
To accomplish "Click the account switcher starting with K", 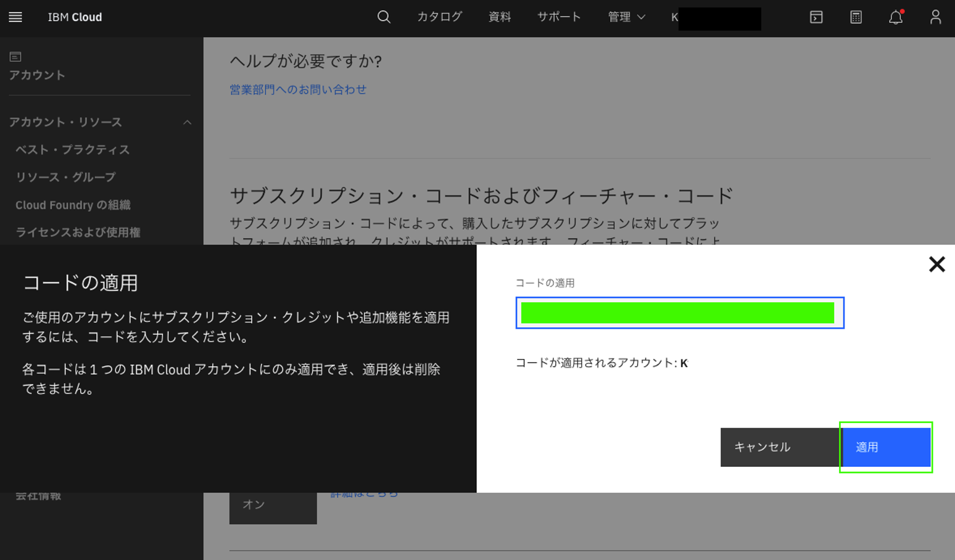I will [x=716, y=18].
